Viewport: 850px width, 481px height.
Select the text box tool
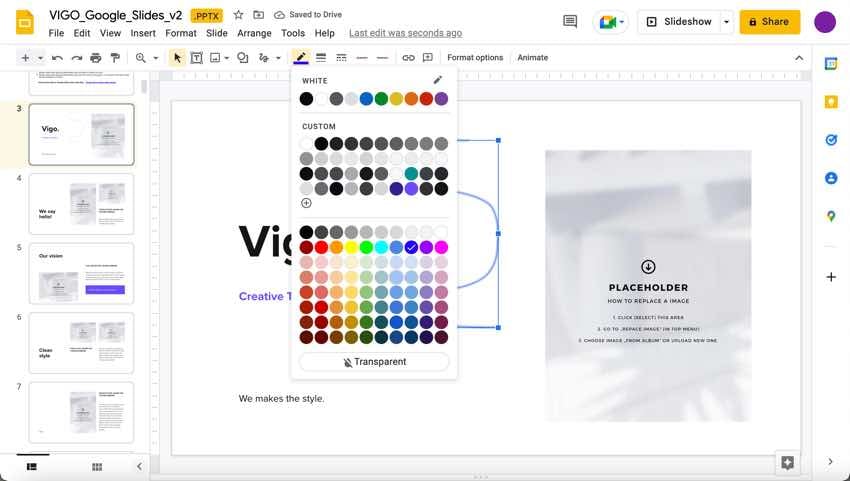196,58
